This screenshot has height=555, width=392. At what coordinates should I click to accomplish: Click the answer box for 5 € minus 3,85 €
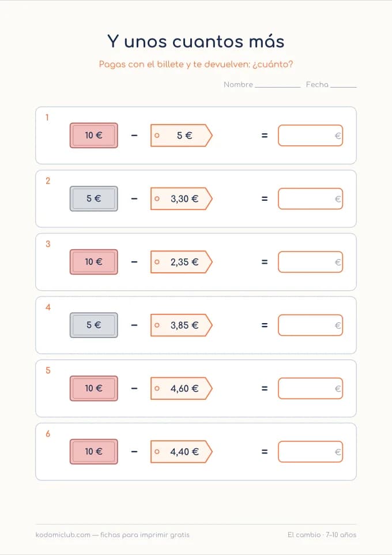[x=310, y=325]
